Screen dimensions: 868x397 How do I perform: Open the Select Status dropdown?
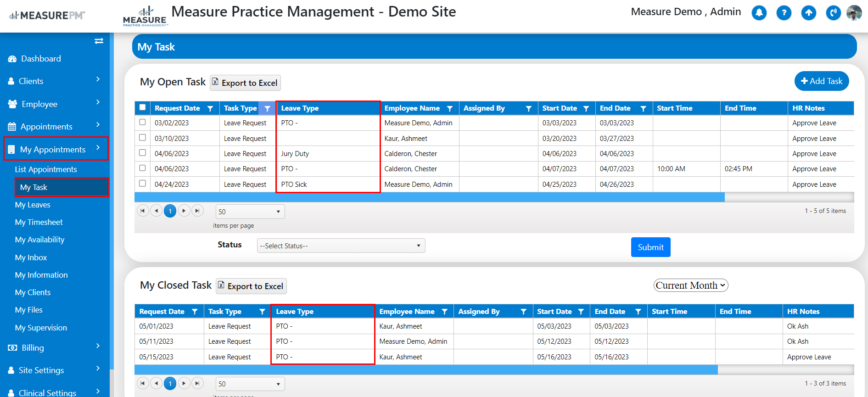[341, 246]
